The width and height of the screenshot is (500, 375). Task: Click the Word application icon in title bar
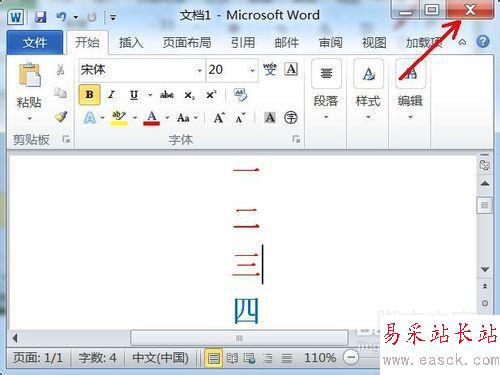pos(16,17)
